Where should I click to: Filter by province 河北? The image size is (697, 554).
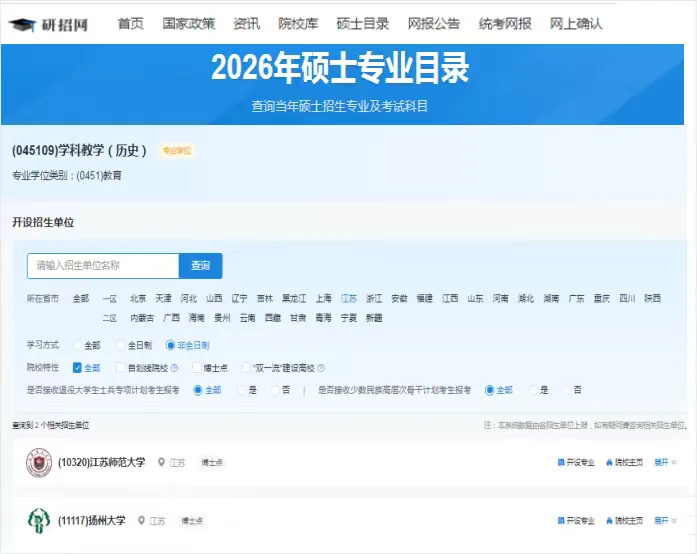pos(188,298)
